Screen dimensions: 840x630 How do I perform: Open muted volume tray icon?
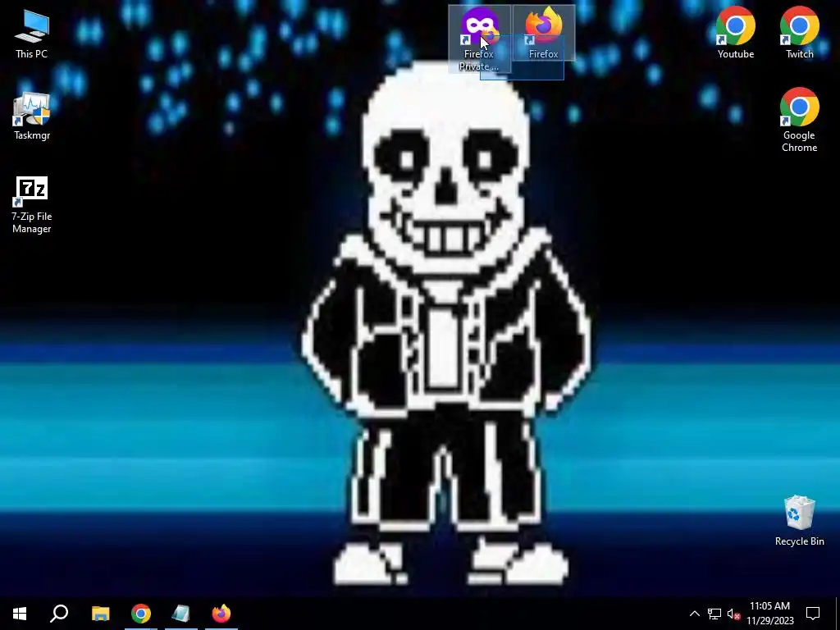click(733, 614)
